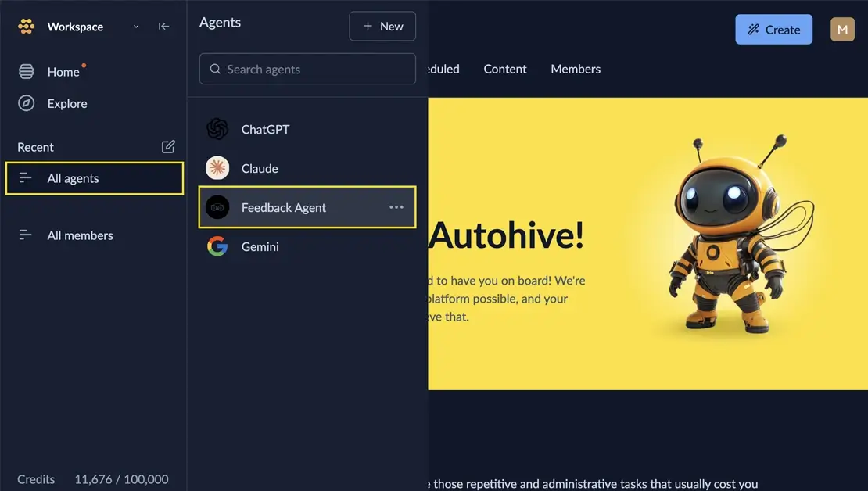Select the Feedback Agent list entry

point(307,207)
